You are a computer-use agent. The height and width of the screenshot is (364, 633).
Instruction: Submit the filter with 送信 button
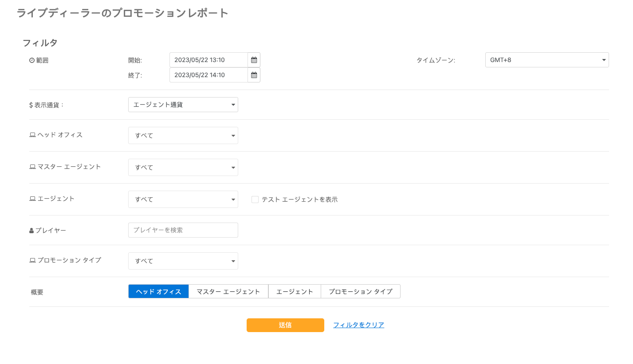pyautogui.click(x=285, y=325)
